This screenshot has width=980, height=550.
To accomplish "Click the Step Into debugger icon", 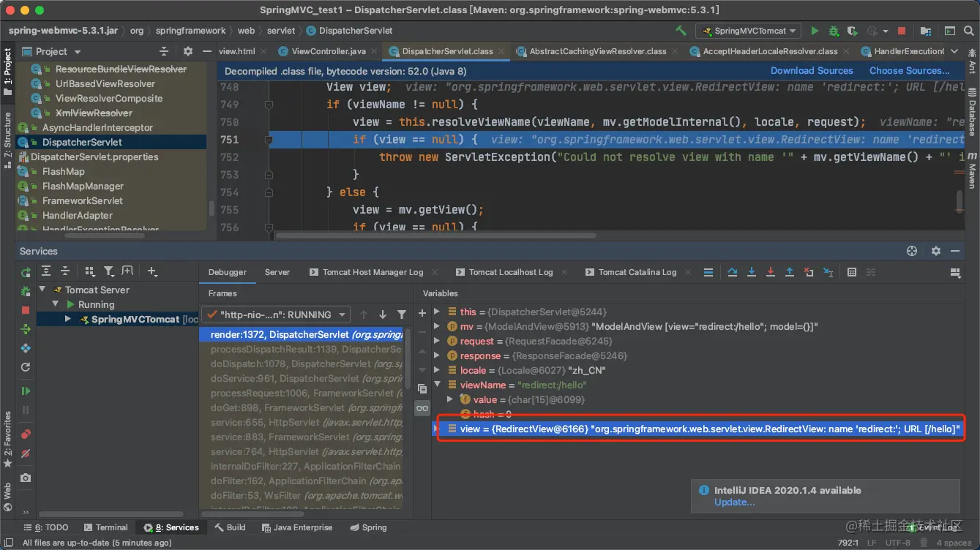I will (752, 272).
